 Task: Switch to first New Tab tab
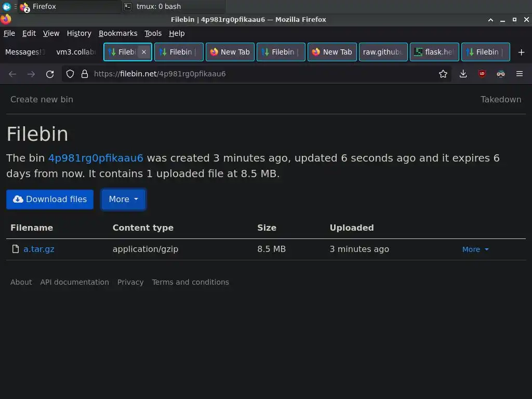pos(230,52)
